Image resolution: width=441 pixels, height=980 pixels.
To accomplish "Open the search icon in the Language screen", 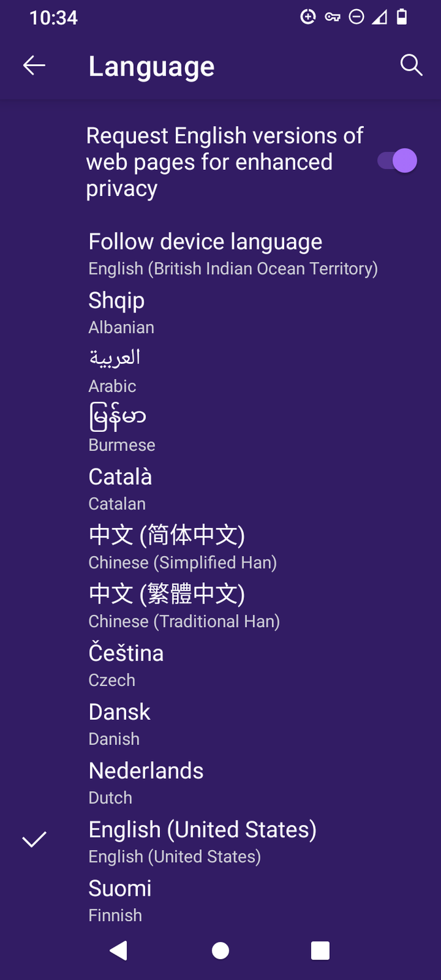I will point(412,65).
